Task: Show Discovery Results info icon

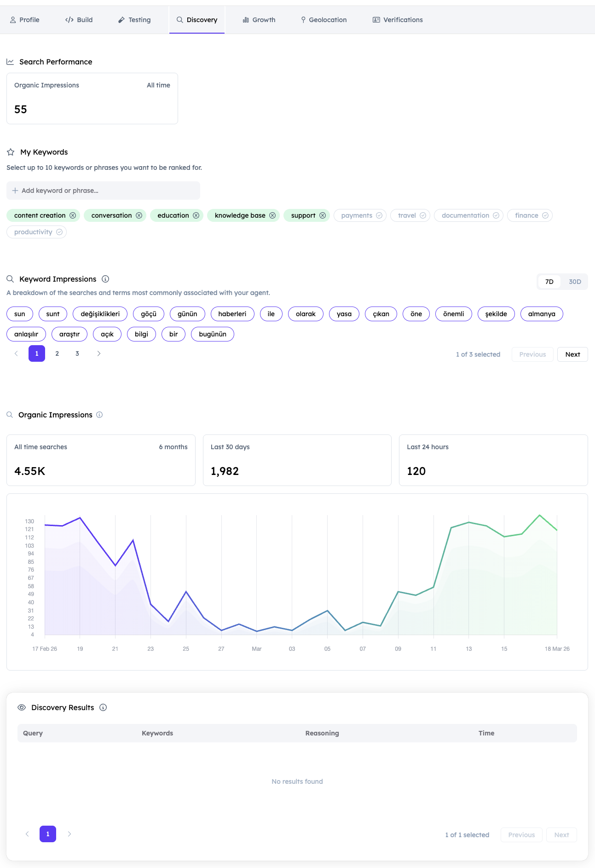Action: 103,707
